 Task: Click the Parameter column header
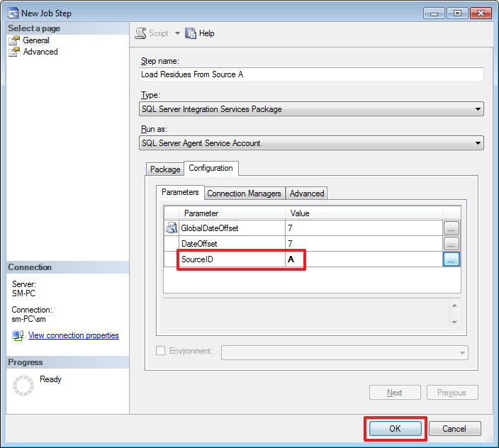tap(232, 213)
